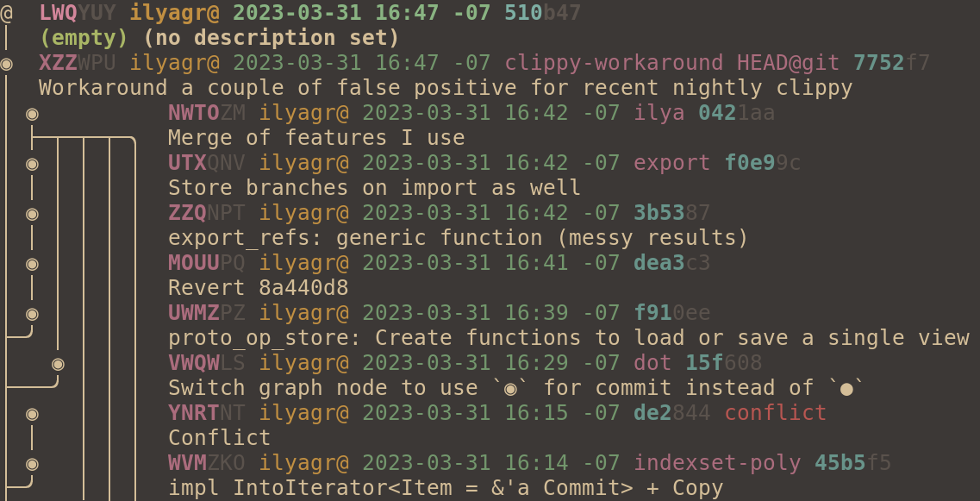Click the indexset-poly branch name

tap(717, 463)
